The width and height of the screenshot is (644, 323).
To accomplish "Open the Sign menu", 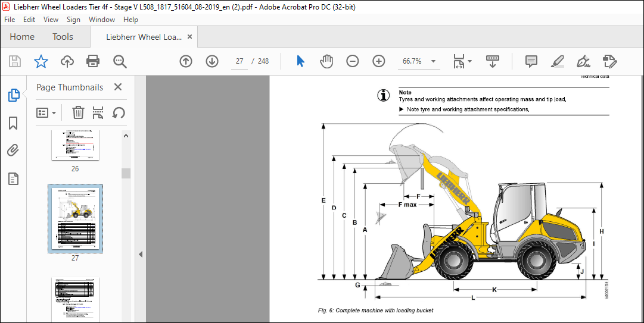I will click(x=73, y=19).
